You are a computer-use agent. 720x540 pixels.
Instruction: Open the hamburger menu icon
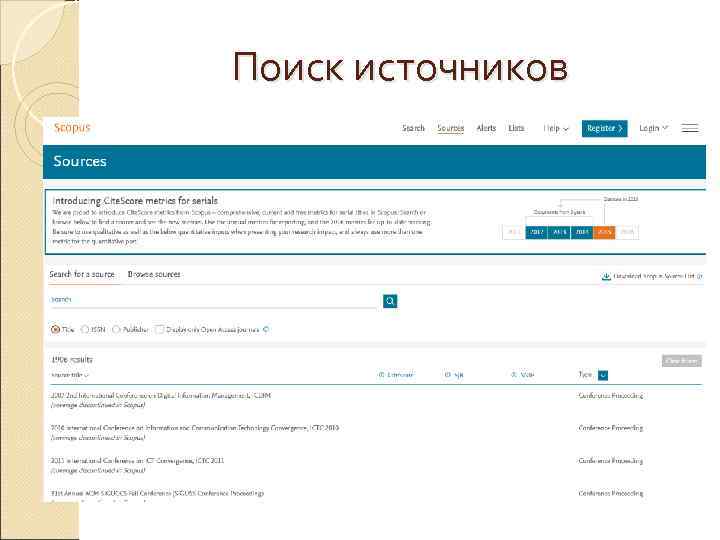tap(690, 128)
